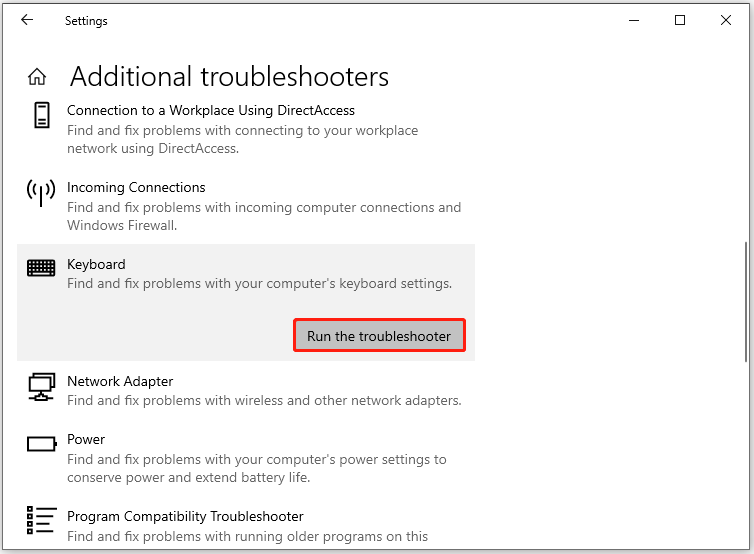754x554 pixels.
Task: Click the Network Adapter monitor icon
Action: [x=41, y=386]
